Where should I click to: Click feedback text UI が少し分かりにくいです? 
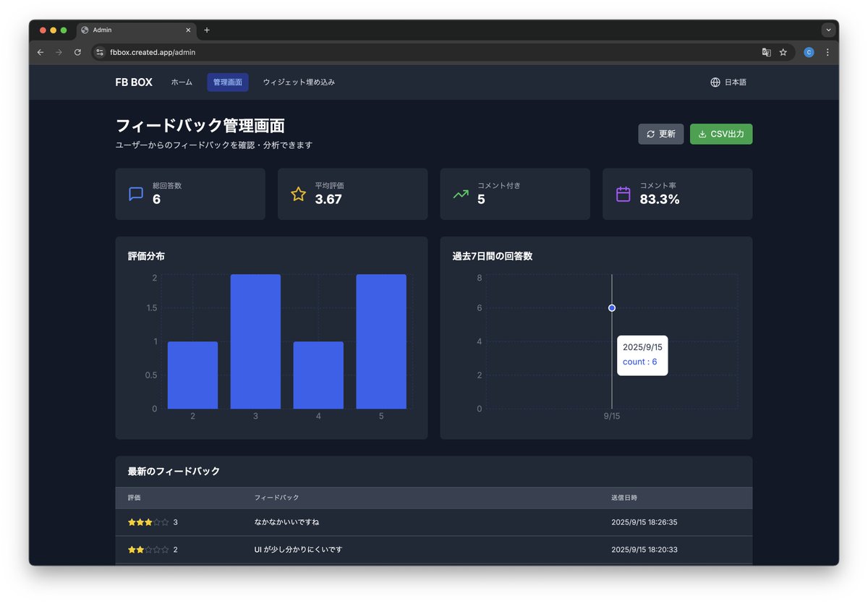(298, 550)
